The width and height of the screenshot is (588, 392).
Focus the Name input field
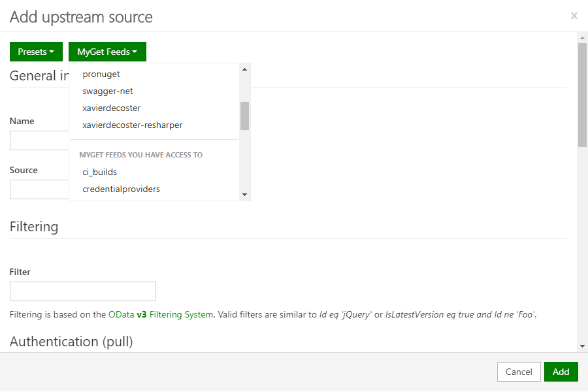39,140
